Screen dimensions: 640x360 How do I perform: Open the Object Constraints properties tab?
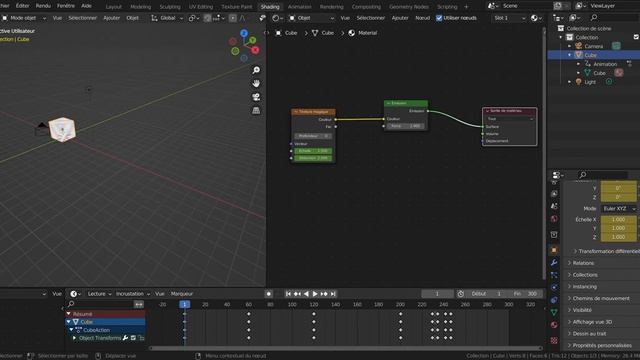point(554,300)
